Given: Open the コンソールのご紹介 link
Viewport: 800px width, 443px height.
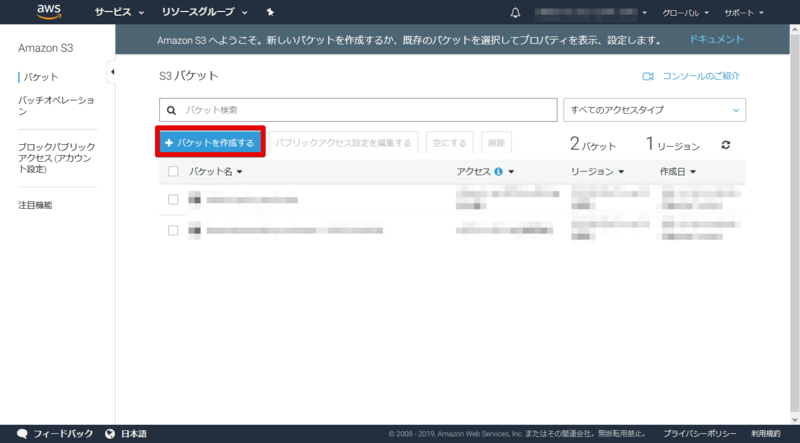Looking at the screenshot, I should click(x=701, y=76).
